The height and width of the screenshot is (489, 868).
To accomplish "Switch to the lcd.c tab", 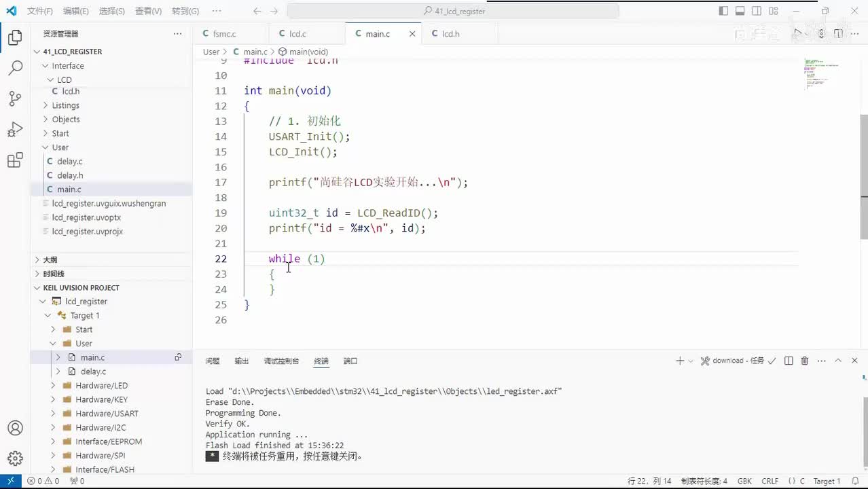I will click(307, 33).
